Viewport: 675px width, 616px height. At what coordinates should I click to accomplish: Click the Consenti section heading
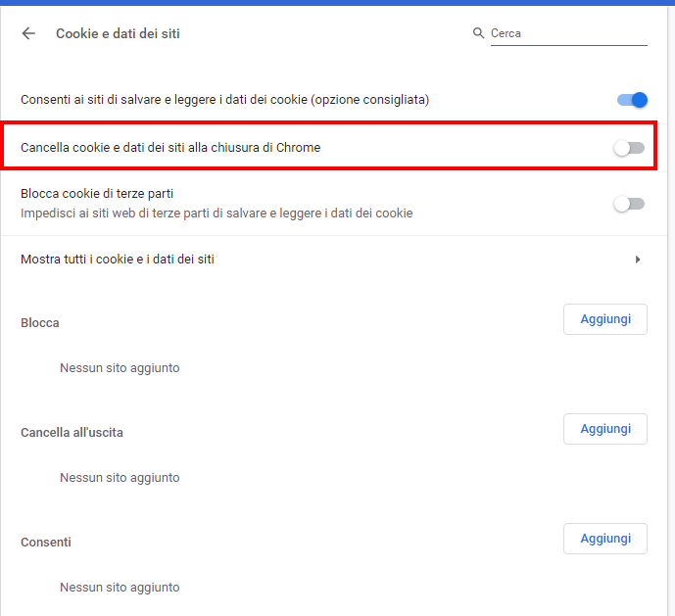[46, 542]
